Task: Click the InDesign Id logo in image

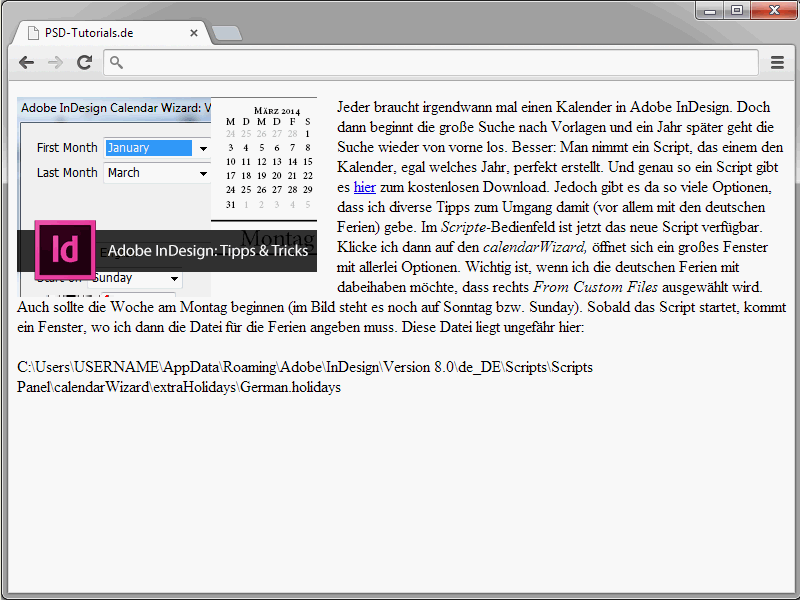Action: 65,250
